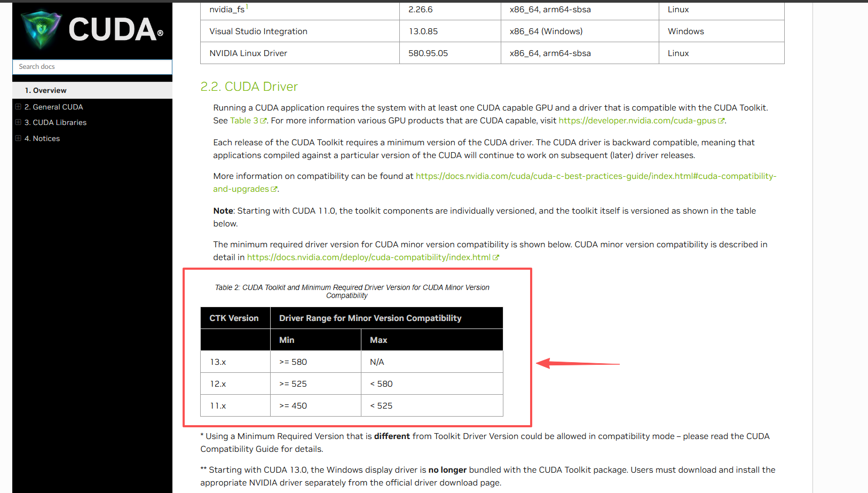Open the deploy cuda-compatibility index.html link

click(x=368, y=257)
